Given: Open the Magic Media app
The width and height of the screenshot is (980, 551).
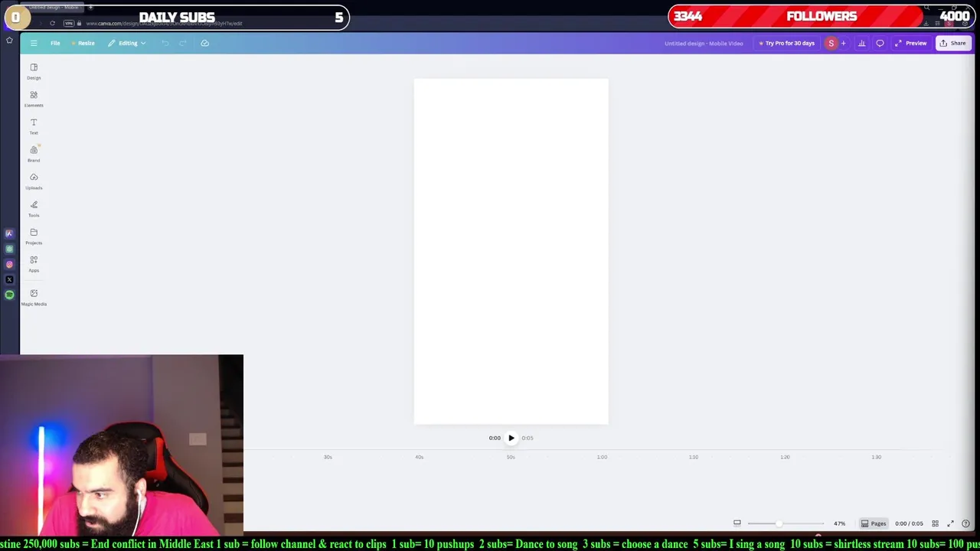Looking at the screenshot, I should (x=34, y=297).
